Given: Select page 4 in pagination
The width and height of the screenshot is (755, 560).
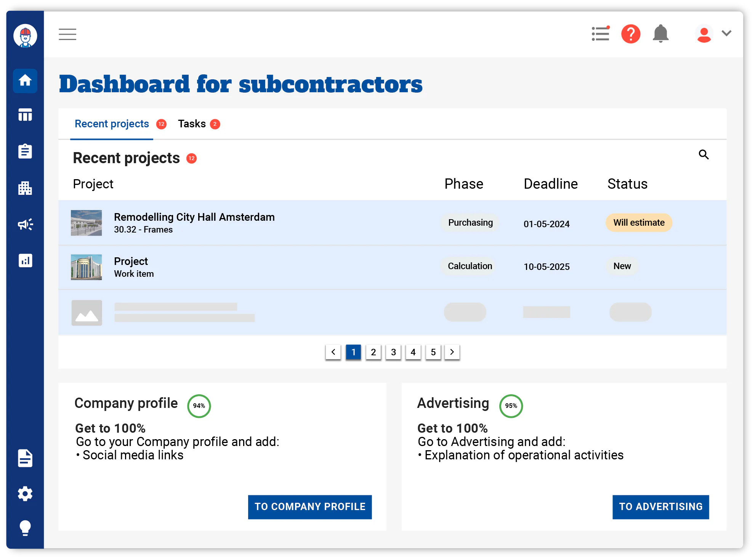Looking at the screenshot, I should (x=413, y=352).
